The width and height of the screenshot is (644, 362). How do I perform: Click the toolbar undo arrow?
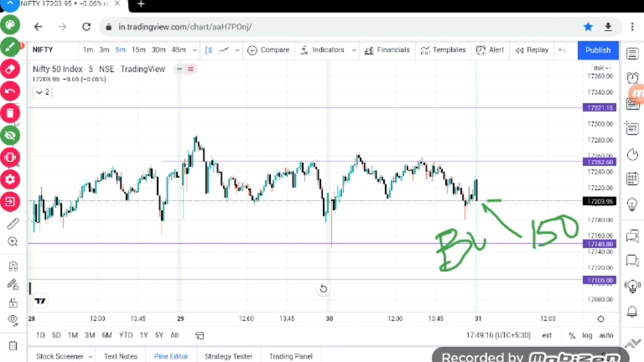click(562, 50)
